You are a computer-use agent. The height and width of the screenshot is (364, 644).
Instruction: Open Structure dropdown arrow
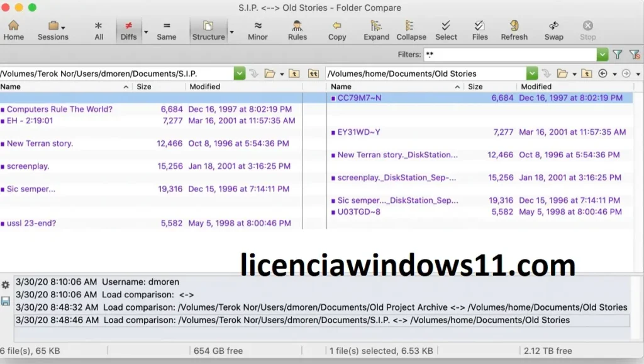[x=231, y=31]
